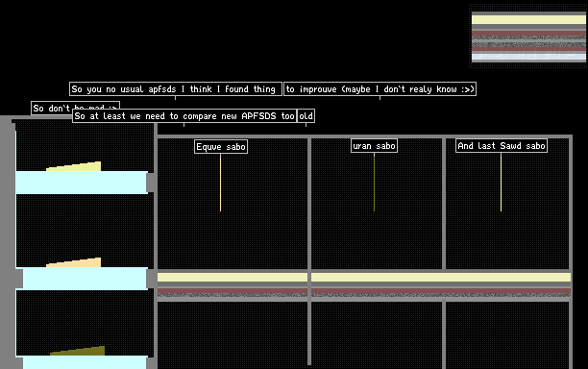Click the 'And last Sawd sabo' sign
The height and width of the screenshot is (369, 588).
click(x=502, y=145)
